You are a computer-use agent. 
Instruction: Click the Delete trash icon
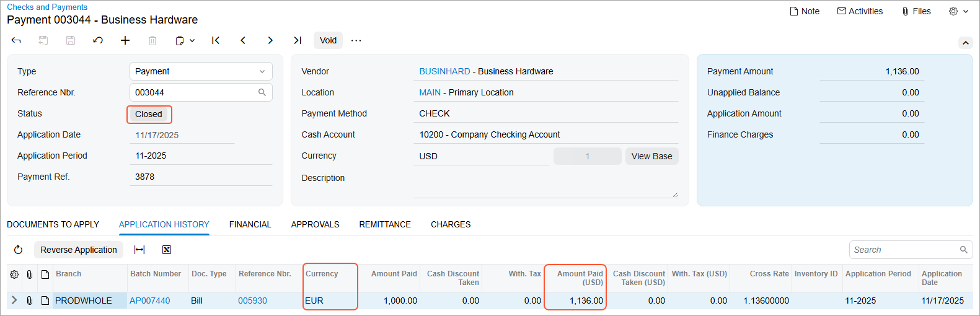coord(152,40)
